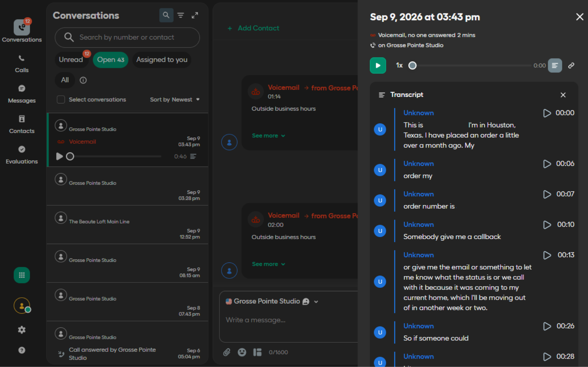
Task: Open the green dialpad button
Action: 22,275
